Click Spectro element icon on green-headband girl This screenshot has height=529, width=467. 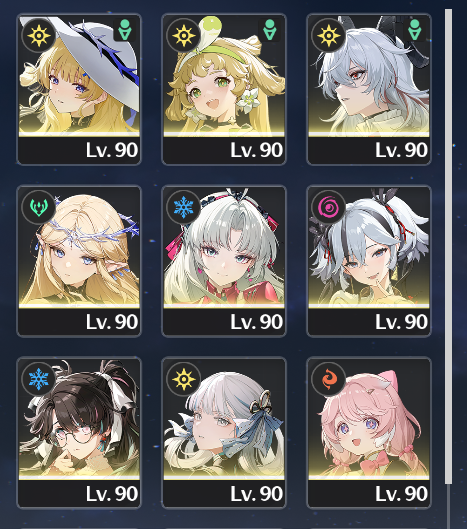pyautogui.click(x=184, y=35)
